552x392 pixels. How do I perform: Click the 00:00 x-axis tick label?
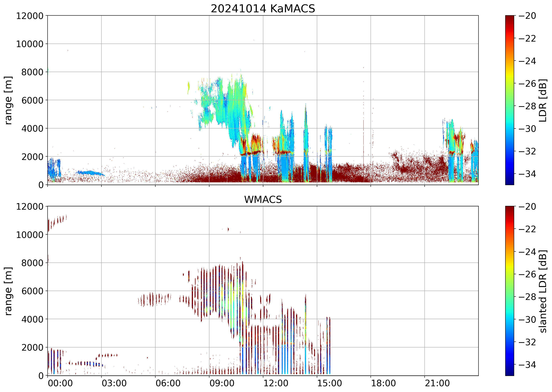point(60,383)
